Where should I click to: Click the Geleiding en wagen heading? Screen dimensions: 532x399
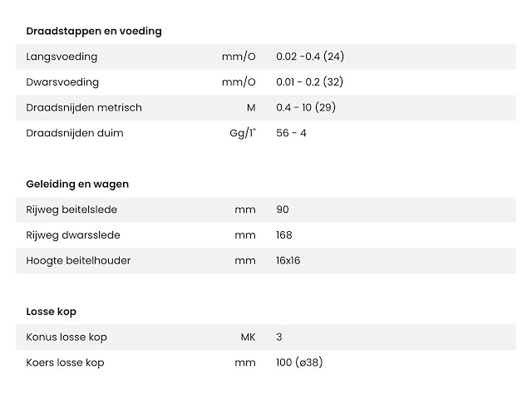(x=77, y=184)
